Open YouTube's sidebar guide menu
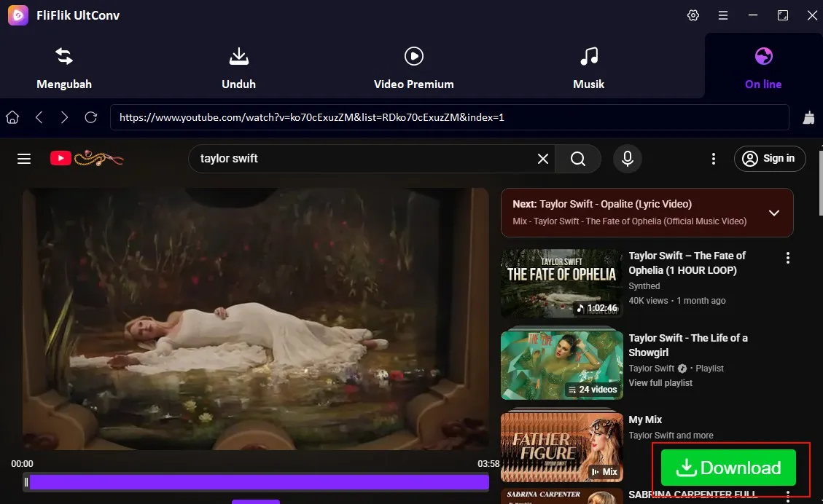Image resolution: width=823 pixels, height=504 pixels. [x=24, y=158]
